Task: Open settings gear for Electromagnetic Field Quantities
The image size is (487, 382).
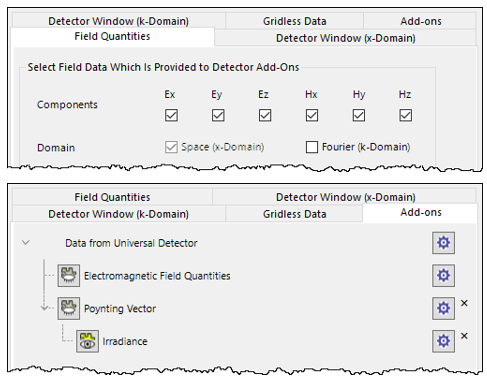Action: pyautogui.click(x=443, y=275)
